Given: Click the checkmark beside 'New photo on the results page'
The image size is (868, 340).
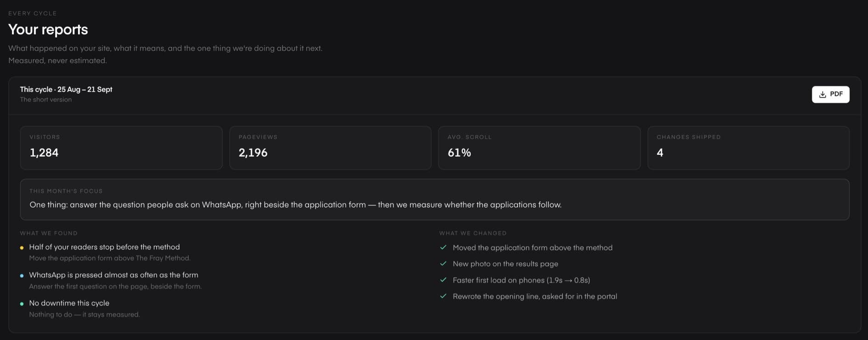Looking at the screenshot, I should 443,264.
